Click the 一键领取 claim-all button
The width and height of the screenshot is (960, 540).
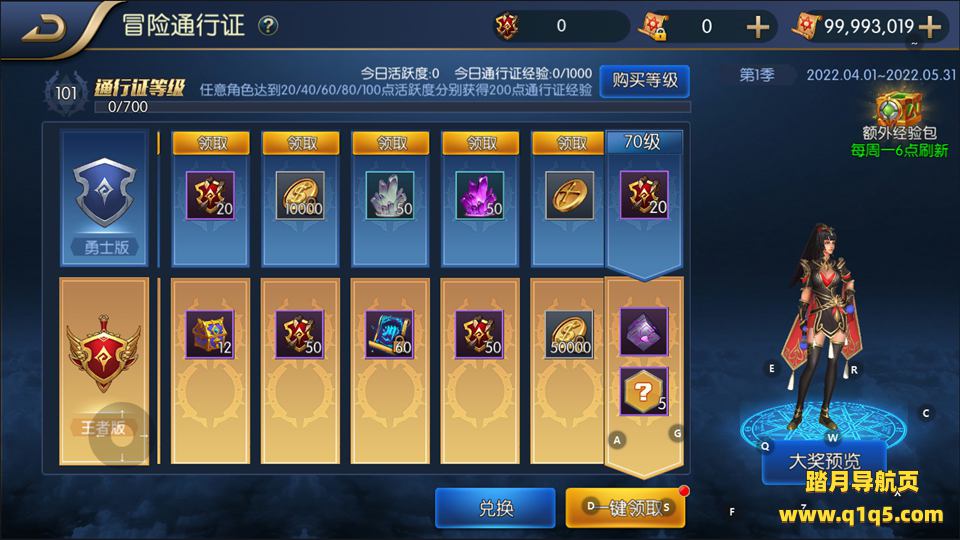pos(625,508)
